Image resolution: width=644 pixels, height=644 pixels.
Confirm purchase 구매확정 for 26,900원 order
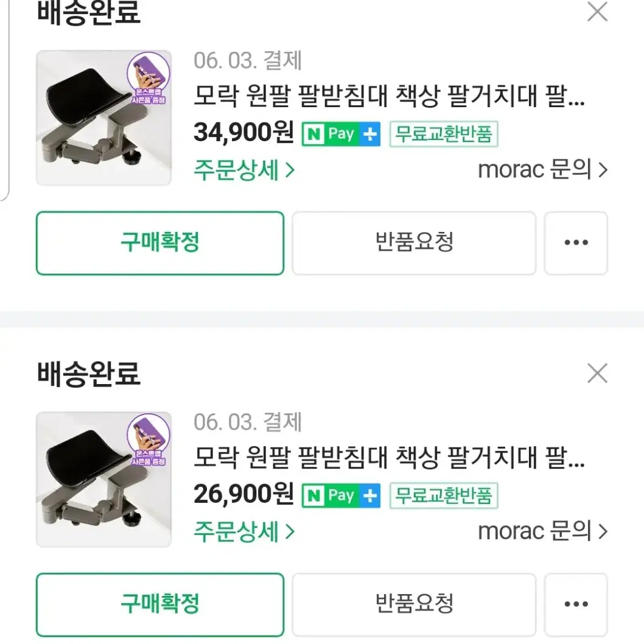160,604
